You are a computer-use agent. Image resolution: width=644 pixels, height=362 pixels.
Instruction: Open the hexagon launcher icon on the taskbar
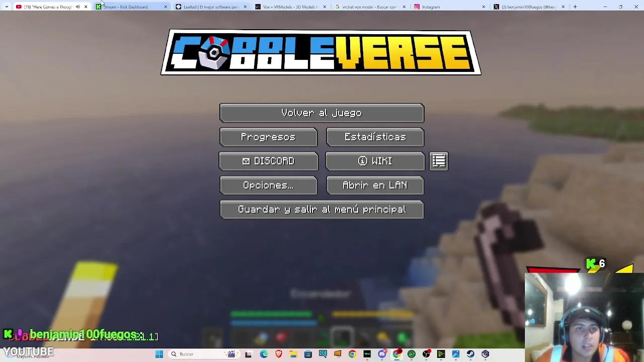[485, 354]
